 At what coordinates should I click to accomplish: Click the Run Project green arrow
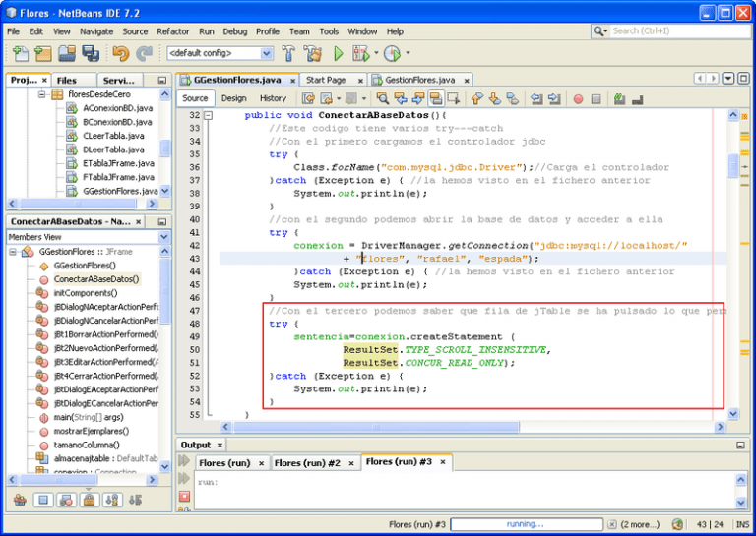[x=338, y=53]
